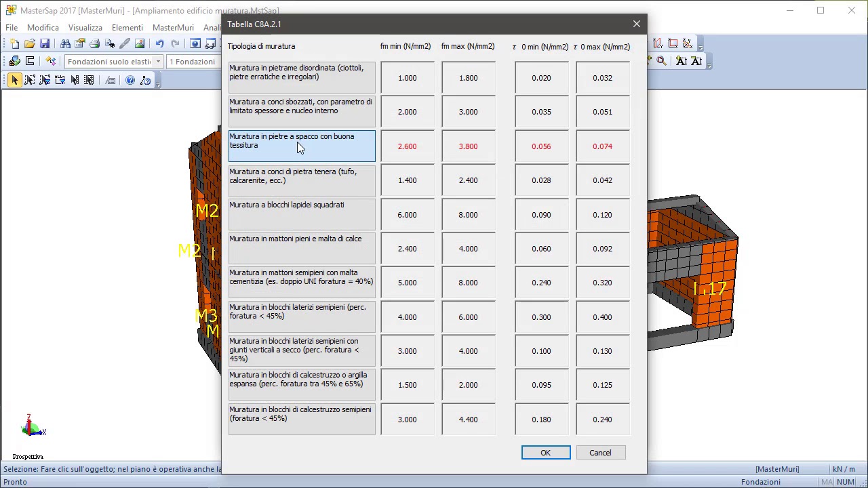Open the File menu
868x488 pixels.
[x=12, y=28]
